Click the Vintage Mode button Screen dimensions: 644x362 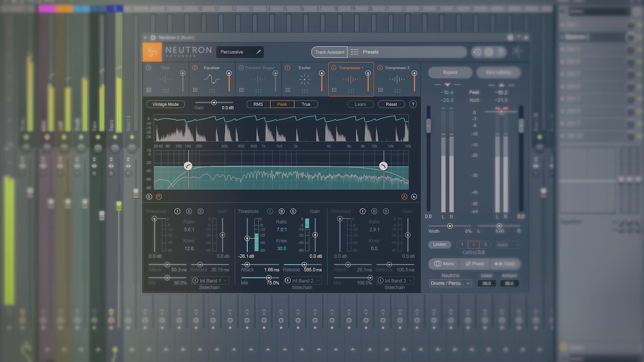(166, 104)
